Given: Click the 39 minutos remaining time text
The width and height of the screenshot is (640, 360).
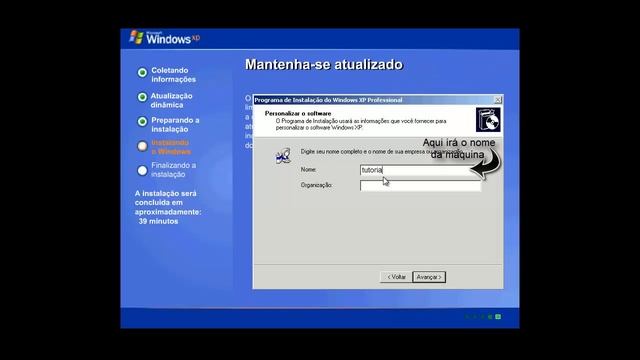Looking at the screenshot, I should pyautogui.click(x=158, y=221).
